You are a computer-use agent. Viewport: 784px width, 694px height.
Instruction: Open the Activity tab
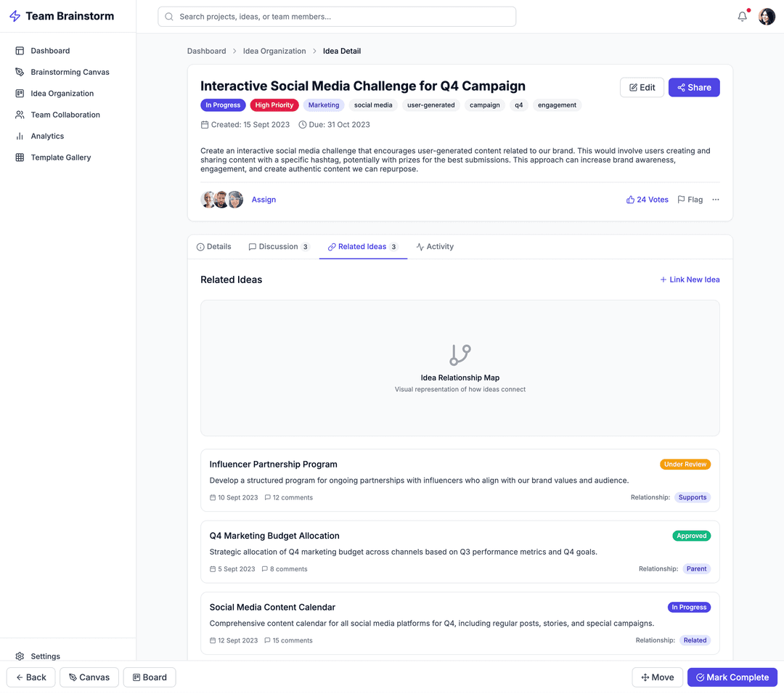pos(435,247)
